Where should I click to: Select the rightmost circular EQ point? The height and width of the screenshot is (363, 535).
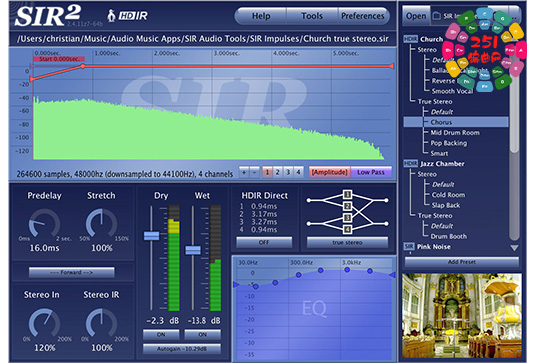pos(370,271)
